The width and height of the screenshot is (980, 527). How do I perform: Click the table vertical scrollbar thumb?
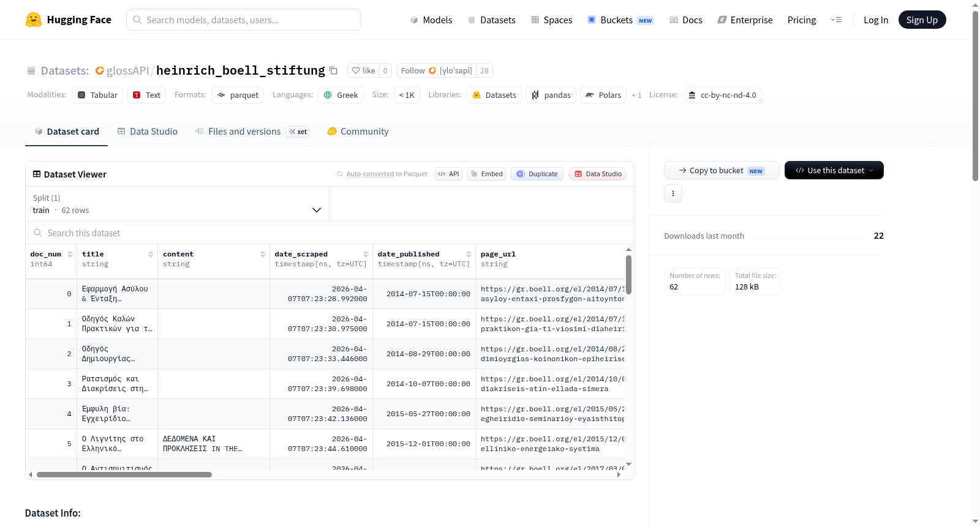pyautogui.click(x=628, y=274)
